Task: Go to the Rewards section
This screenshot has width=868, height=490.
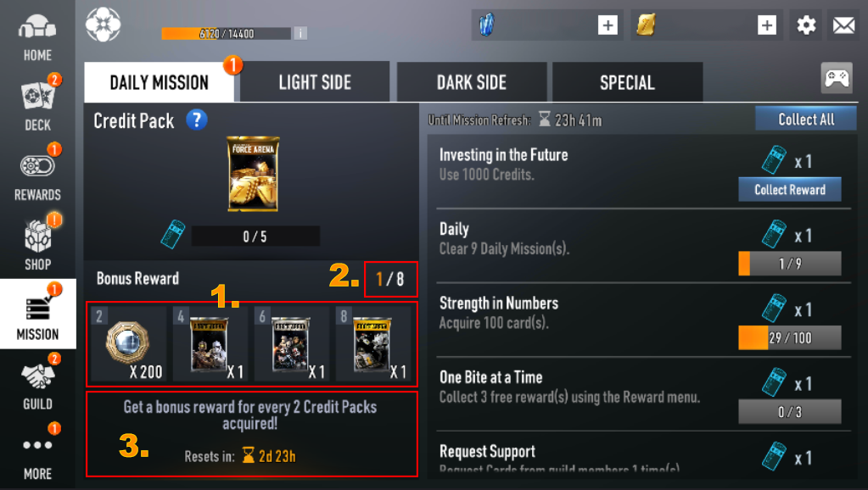Action: [x=37, y=175]
